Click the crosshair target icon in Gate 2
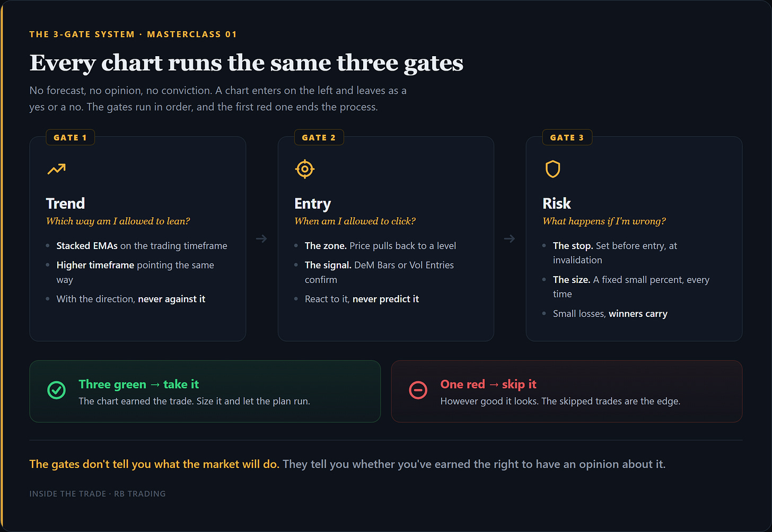This screenshot has height=532, width=772. [304, 169]
